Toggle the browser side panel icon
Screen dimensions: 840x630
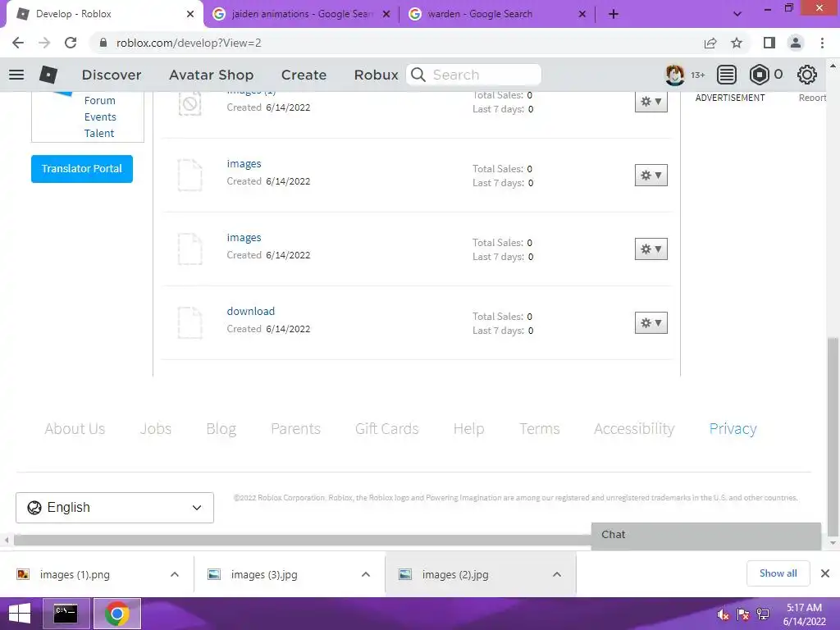[x=769, y=43]
